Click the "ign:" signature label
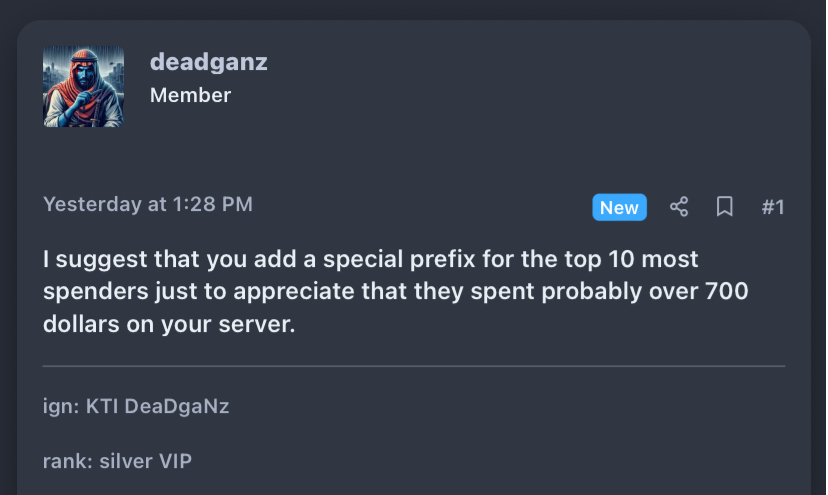Screen dimensions: 828x495 pyautogui.click(x=61, y=407)
